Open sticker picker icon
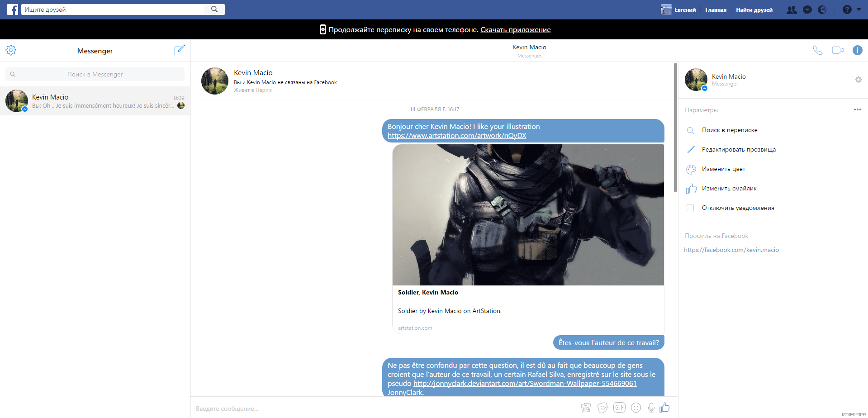This screenshot has height=418, width=868. [x=602, y=408]
